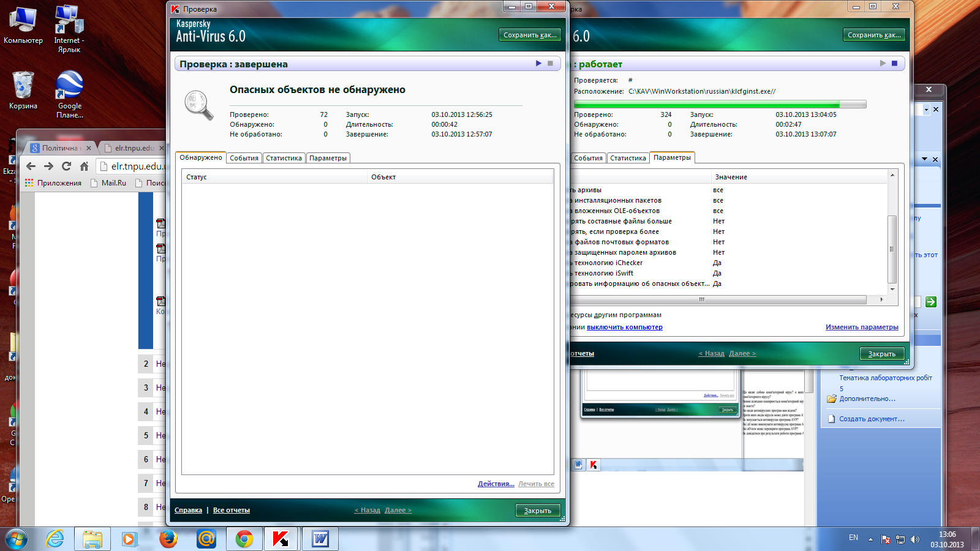Open the Статистика tab in the completed scan
This screenshot has height=551, width=980.
(284, 158)
